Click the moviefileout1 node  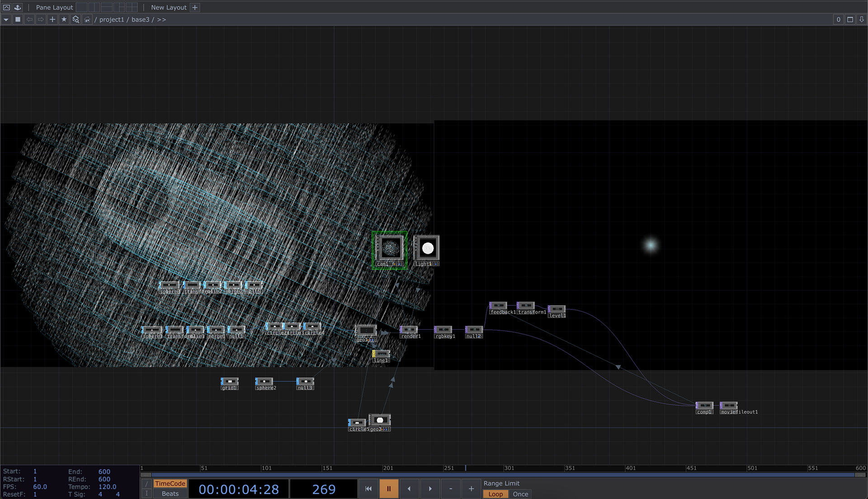point(729,405)
